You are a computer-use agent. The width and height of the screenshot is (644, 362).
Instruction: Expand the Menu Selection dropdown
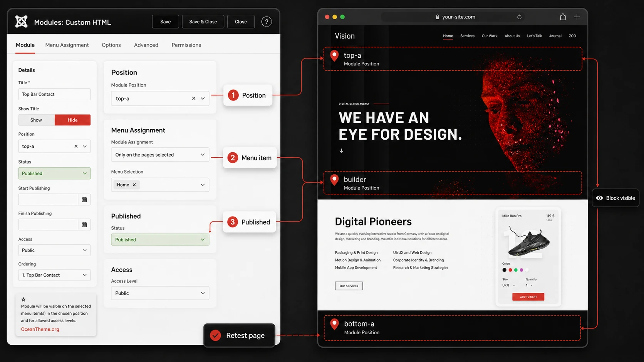pyautogui.click(x=203, y=185)
